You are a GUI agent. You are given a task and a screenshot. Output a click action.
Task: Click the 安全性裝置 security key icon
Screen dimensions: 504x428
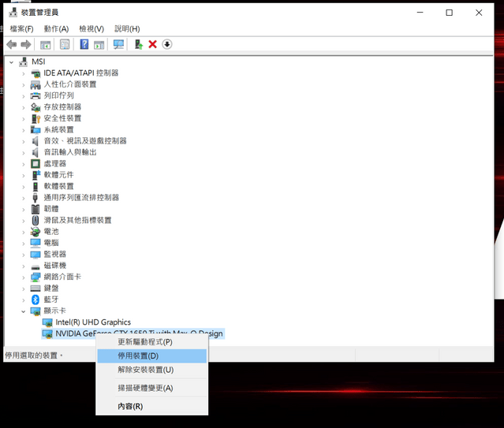pyautogui.click(x=35, y=118)
